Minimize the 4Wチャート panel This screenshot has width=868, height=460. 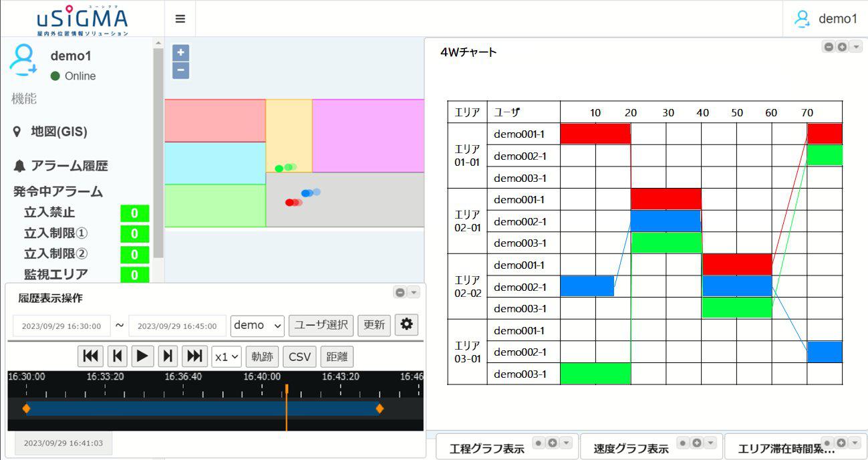click(829, 47)
